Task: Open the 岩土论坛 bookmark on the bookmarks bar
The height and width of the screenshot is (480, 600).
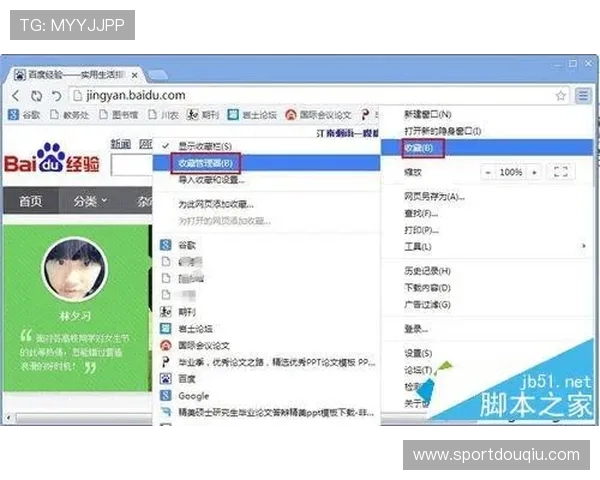Action: [252, 114]
